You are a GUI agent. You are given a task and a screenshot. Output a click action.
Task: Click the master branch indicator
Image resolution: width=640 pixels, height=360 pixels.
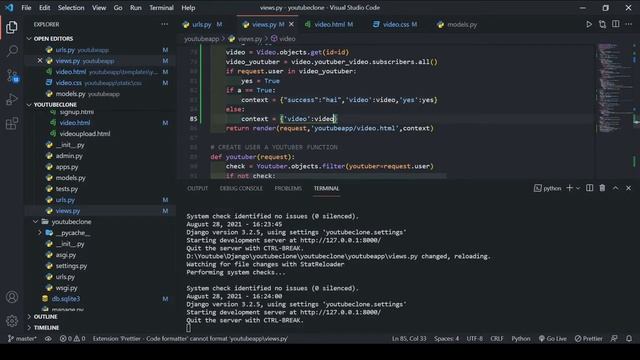click(22, 339)
